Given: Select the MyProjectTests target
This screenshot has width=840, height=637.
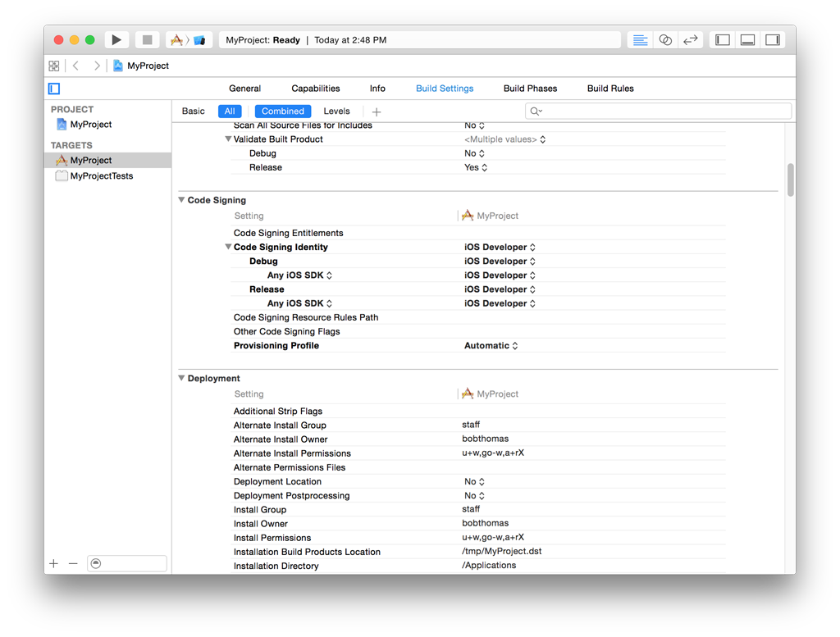Looking at the screenshot, I should tap(101, 176).
